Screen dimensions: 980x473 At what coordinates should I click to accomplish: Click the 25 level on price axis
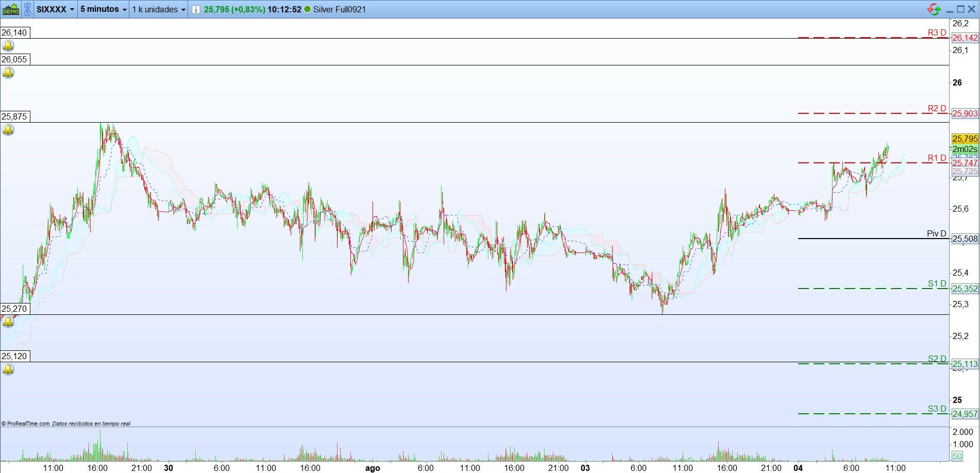point(957,400)
